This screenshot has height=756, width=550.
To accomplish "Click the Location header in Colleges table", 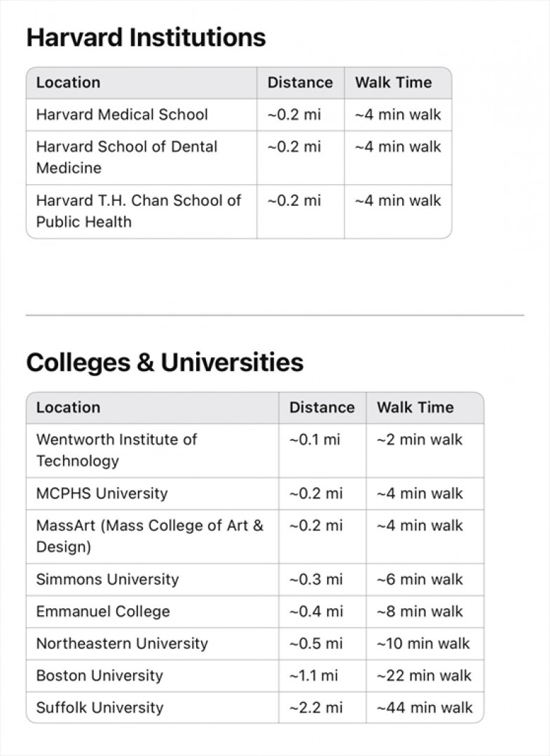I will (x=68, y=407).
